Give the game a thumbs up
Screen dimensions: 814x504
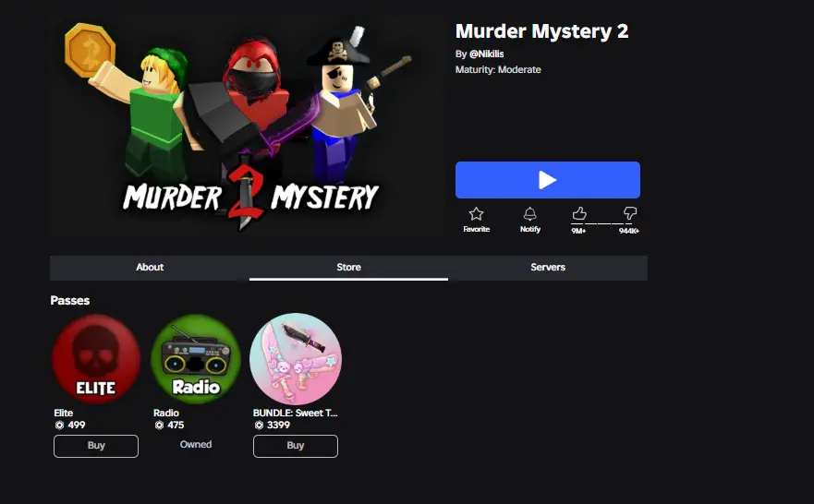pos(579,213)
